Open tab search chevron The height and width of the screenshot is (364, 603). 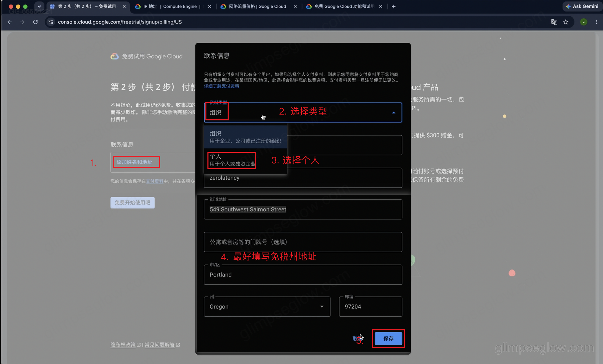pos(39,6)
